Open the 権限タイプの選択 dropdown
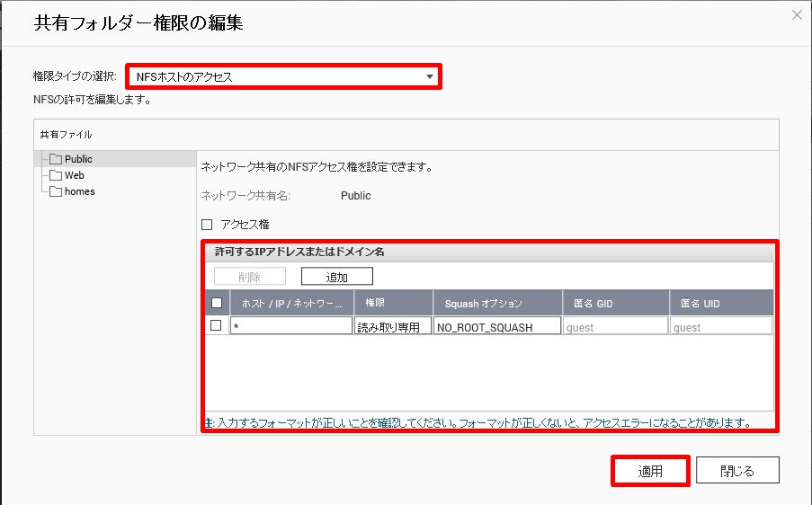812x505 pixels. pyautogui.click(x=282, y=76)
